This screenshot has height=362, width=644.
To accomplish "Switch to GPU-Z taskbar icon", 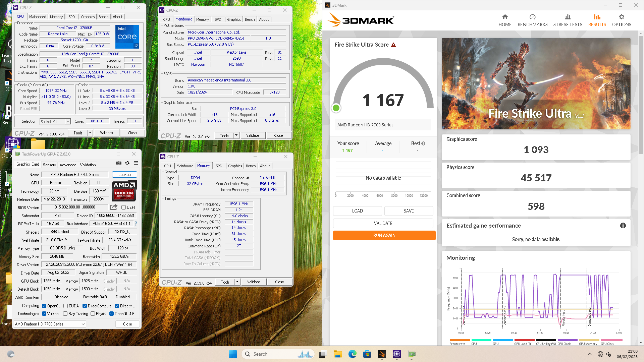I will click(412, 354).
